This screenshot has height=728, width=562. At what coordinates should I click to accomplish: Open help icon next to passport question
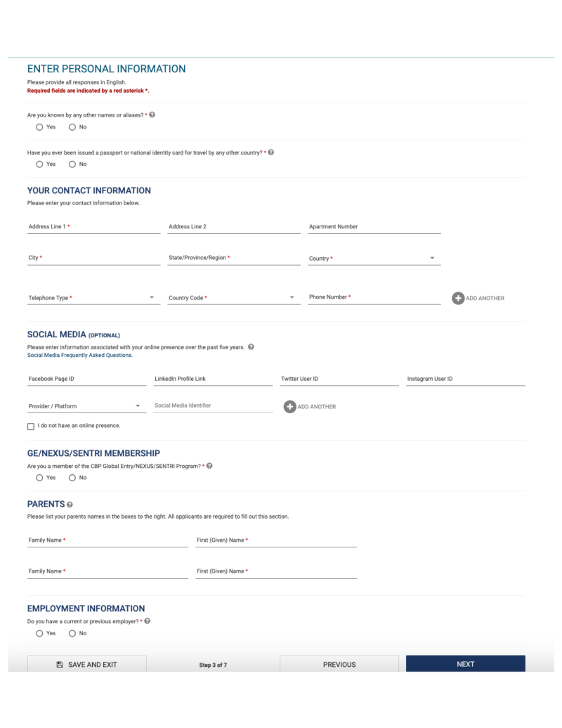[x=271, y=152]
